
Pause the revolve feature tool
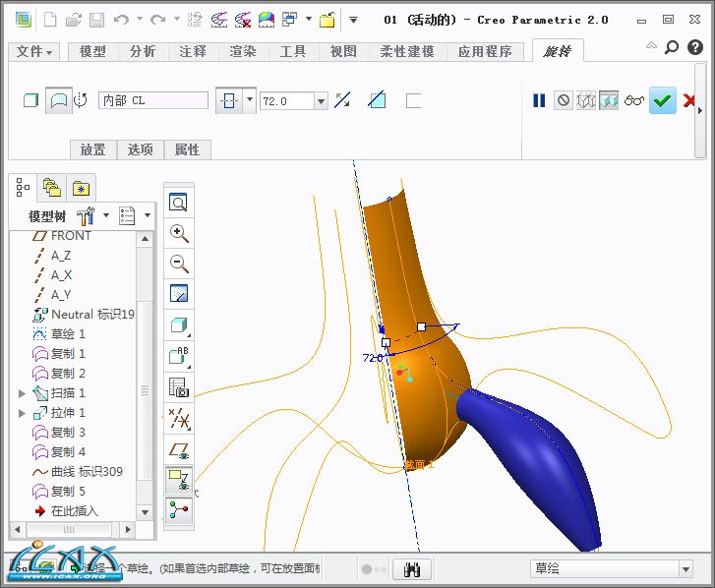(x=539, y=100)
